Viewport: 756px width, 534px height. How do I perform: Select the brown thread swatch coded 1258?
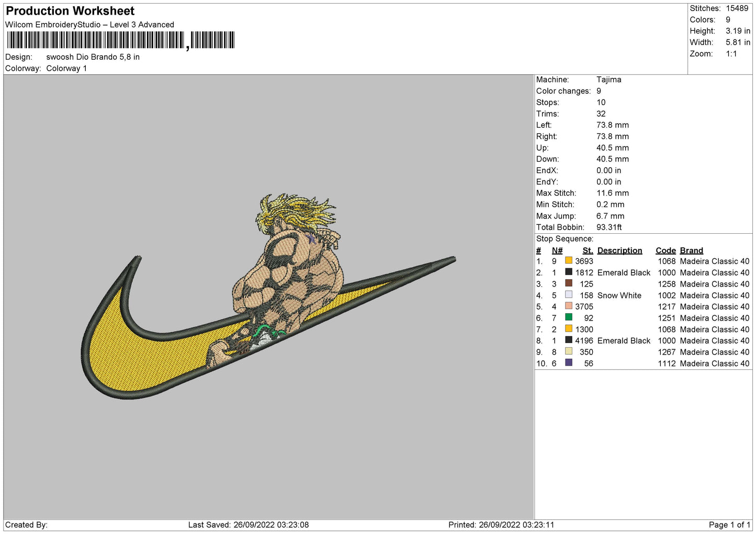click(568, 283)
